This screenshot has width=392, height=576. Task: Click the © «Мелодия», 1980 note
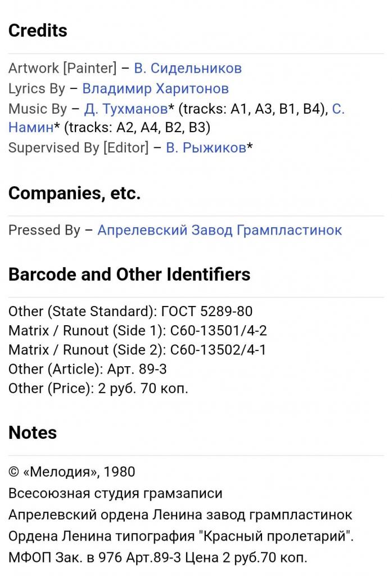(71, 472)
